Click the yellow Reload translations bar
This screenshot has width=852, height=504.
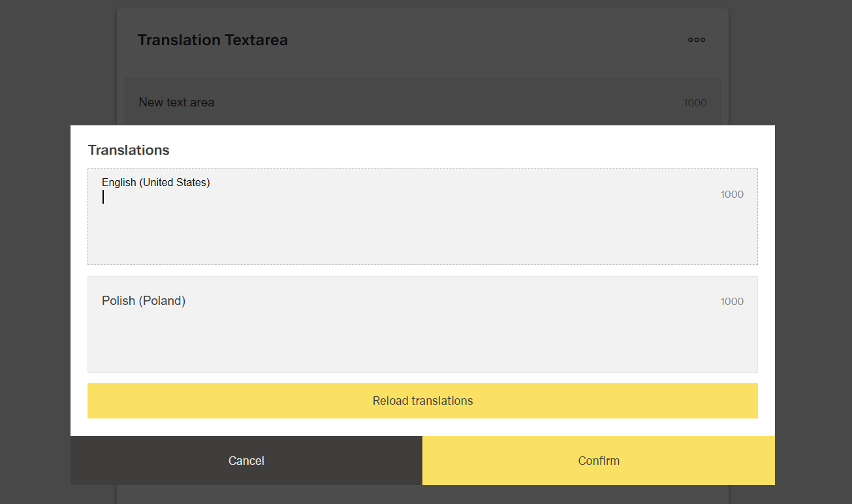422,400
